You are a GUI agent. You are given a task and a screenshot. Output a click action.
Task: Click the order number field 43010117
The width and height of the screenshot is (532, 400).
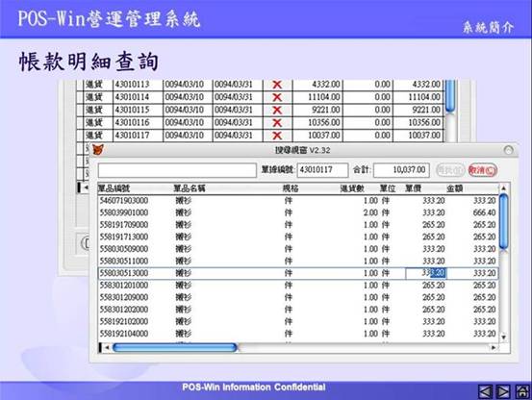[322, 170]
